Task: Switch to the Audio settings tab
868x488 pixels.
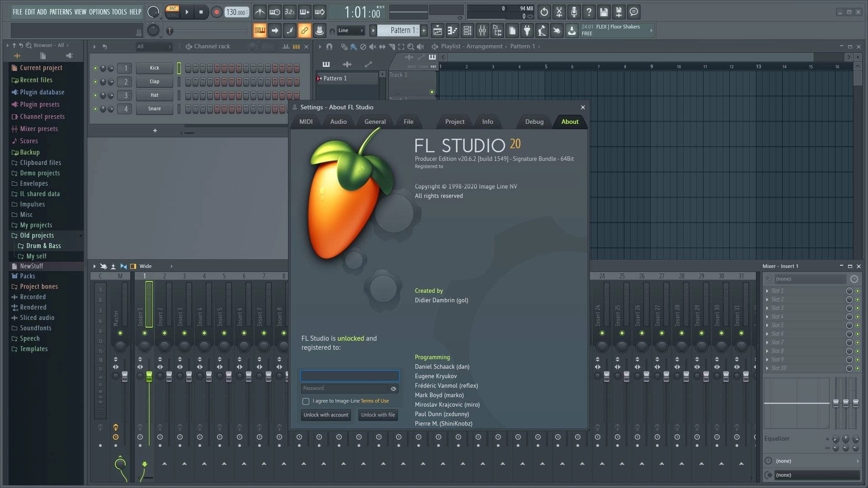Action: pos(338,122)
